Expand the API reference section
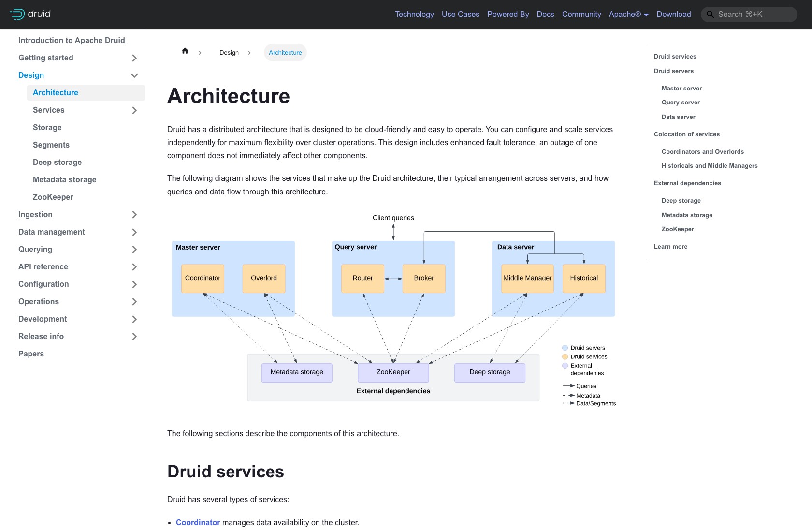 coord(134,267)
